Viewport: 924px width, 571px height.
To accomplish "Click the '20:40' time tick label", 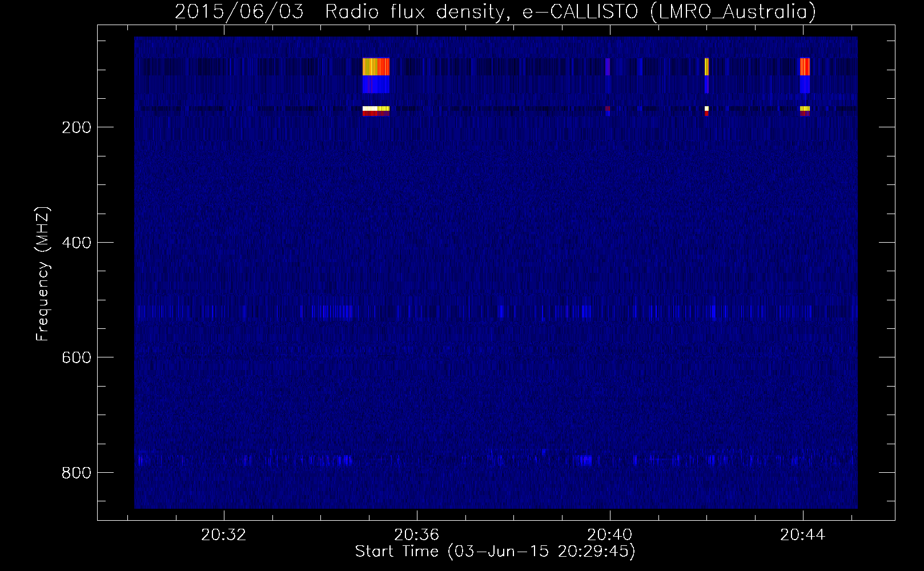I will tap(610, 535).
